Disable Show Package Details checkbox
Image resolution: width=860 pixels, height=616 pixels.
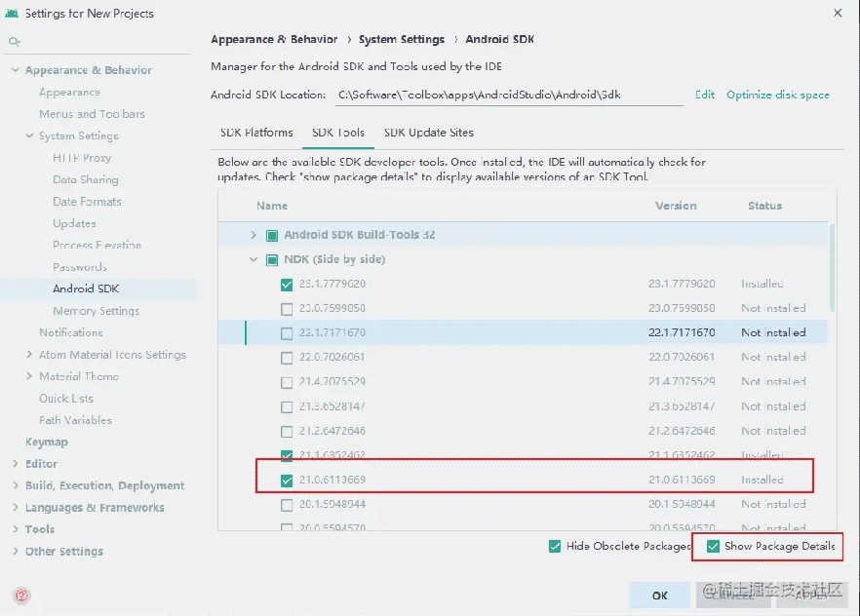click(x=713, y=547)
